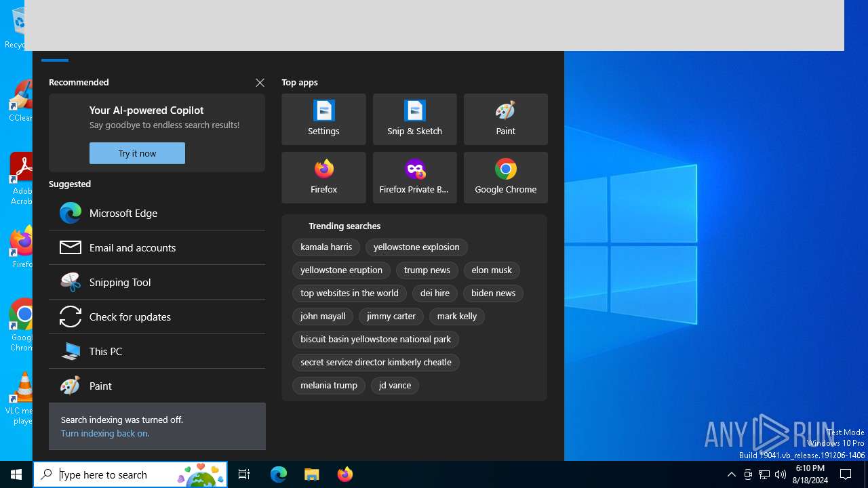Open File Explorer from the taskbar
The height and width of the screenshot is (488, 868).
312,474
